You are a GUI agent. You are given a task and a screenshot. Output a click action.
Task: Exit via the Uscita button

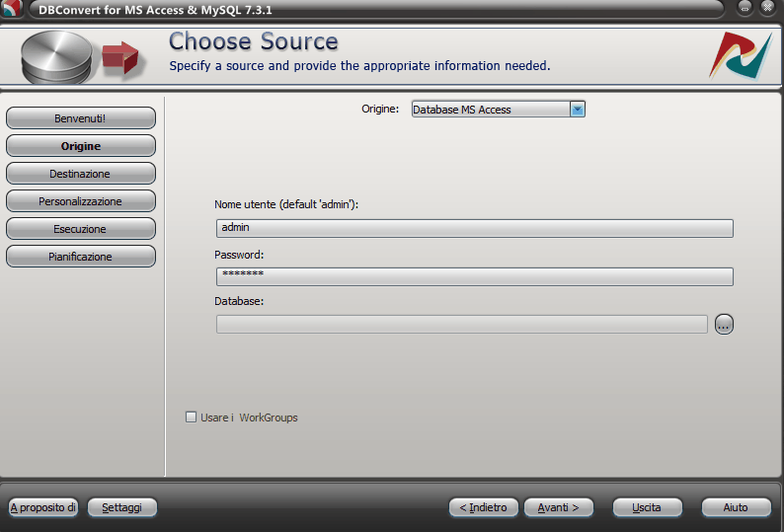tap(647, 507)
